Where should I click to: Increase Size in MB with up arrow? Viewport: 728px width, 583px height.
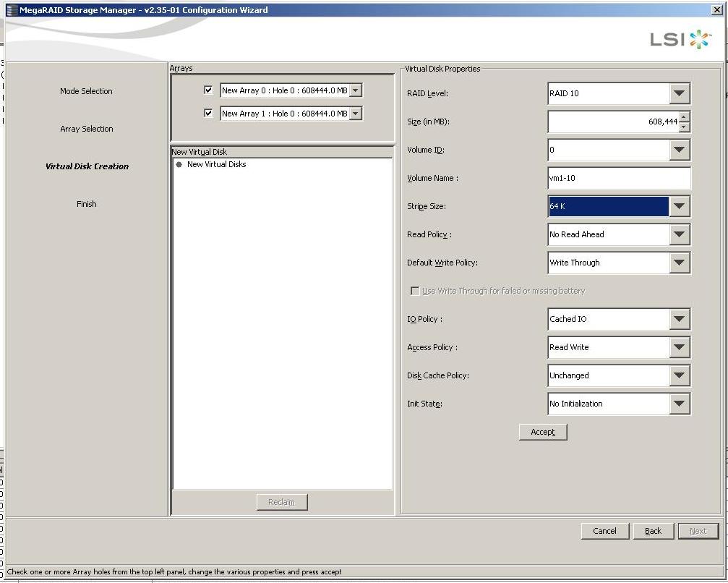click(x=685, y=116)
